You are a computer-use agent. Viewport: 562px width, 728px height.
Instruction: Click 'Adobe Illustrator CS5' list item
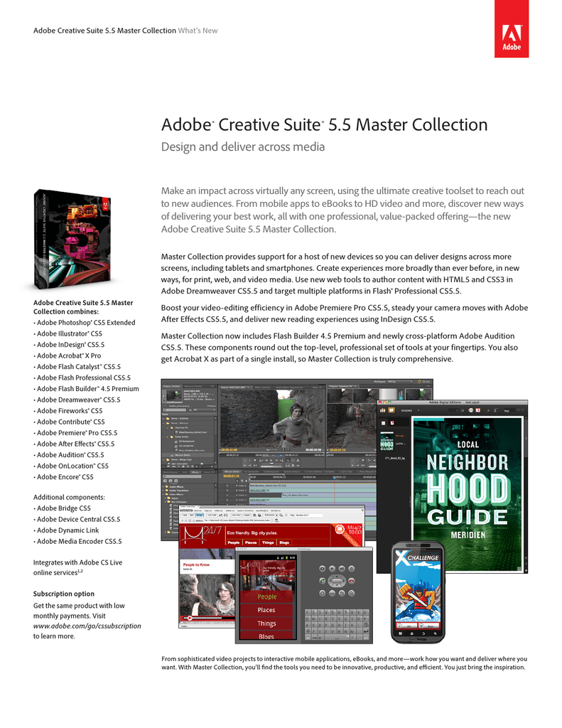[70, 333]
